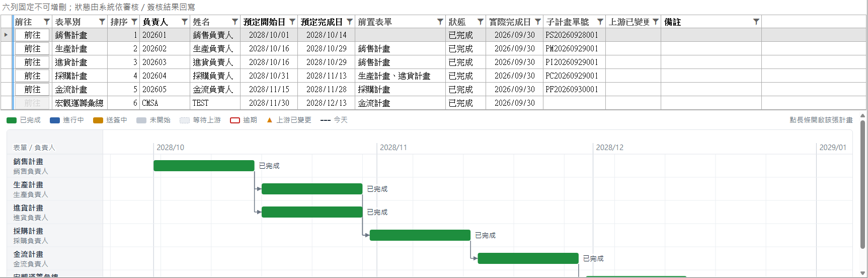
Task: Open filter for 子計畫單號 column
Action: click(600, 22)
